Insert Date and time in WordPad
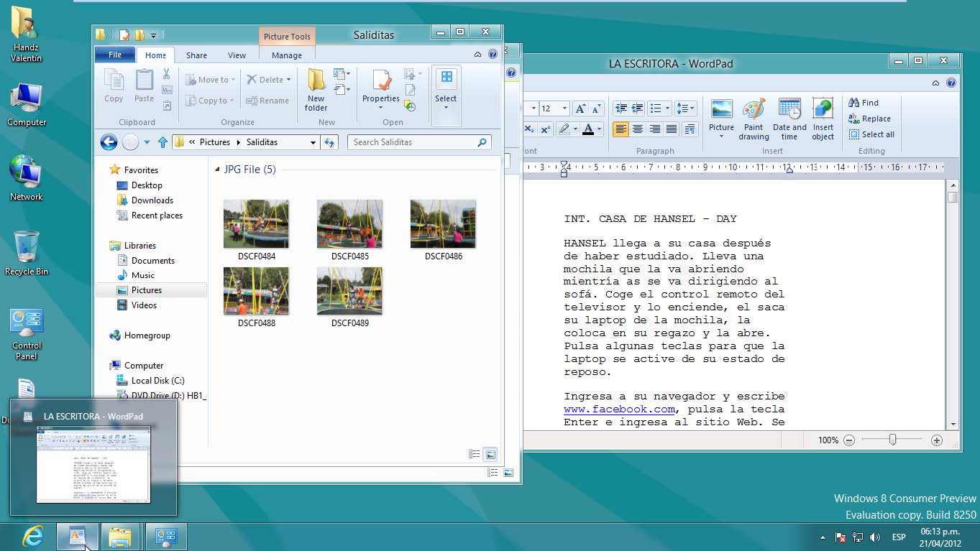 coord(789,119)
